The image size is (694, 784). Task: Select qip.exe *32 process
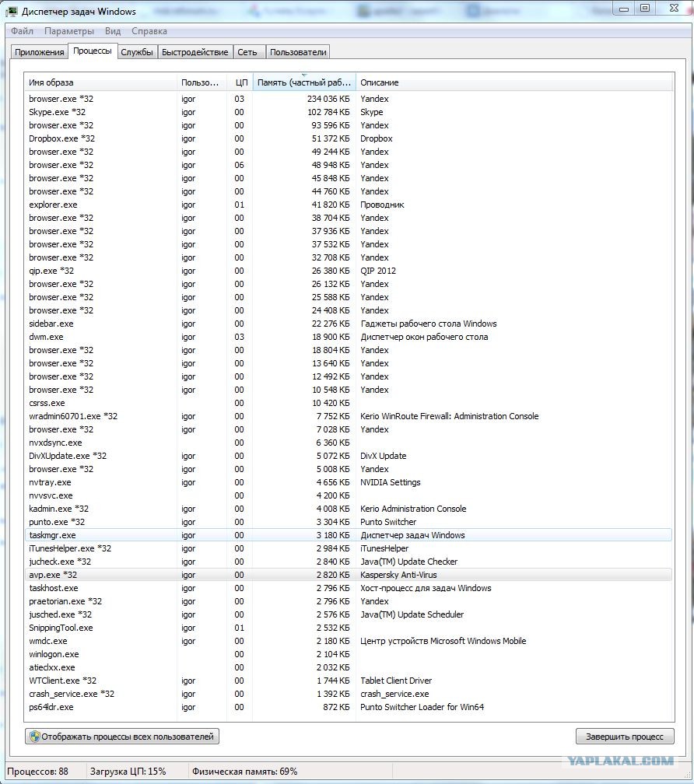click(x=348, y=271)
